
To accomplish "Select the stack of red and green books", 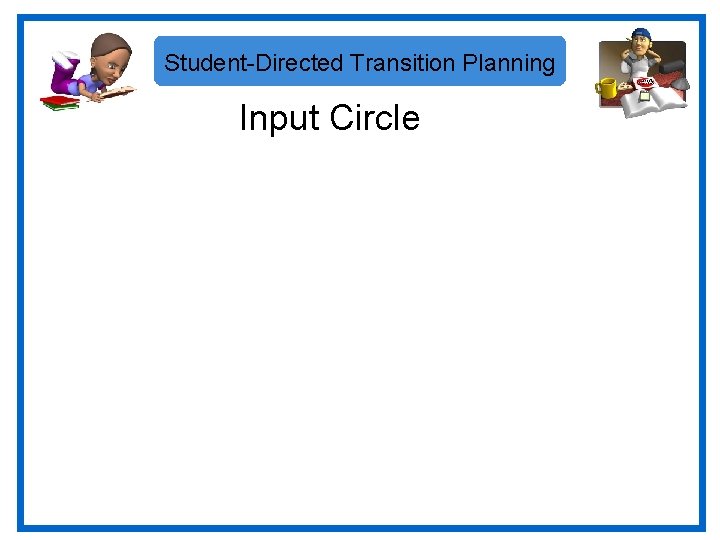I will click(x=58, y=101).
